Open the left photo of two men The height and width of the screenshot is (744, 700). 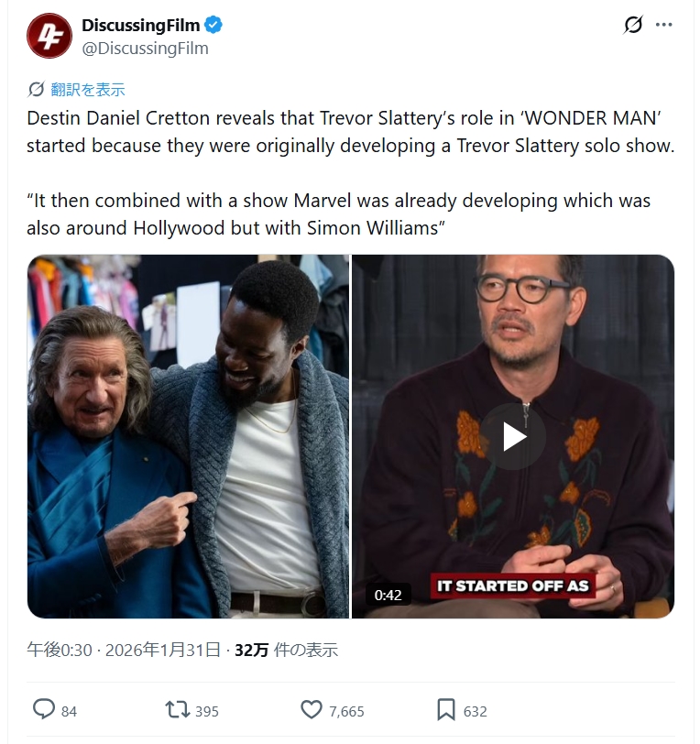(x=188, y=436)
